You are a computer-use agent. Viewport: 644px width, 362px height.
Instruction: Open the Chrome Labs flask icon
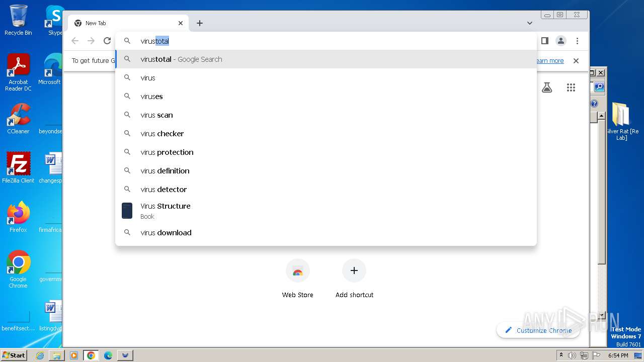547,87
